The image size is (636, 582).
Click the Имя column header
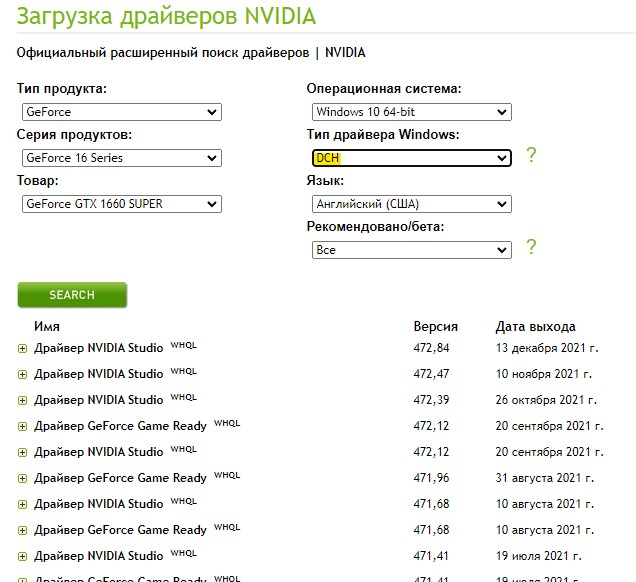pyautogui.click(x=47, y=326)
